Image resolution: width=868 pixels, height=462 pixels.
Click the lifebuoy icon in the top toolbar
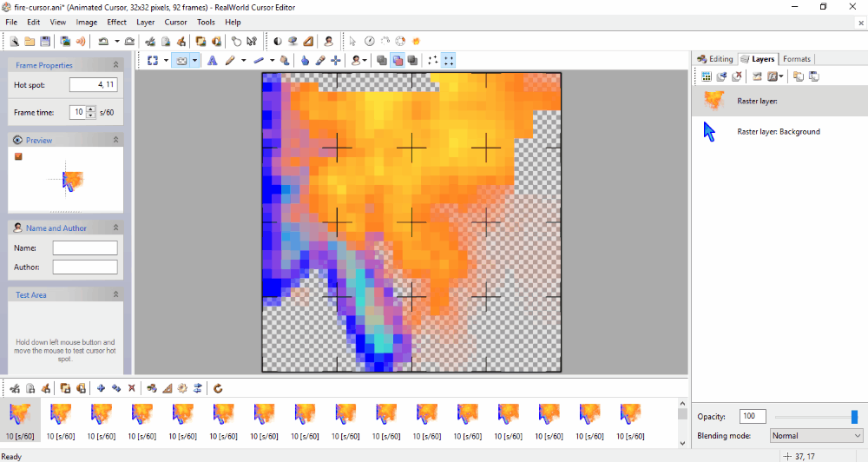pos(400,41)
